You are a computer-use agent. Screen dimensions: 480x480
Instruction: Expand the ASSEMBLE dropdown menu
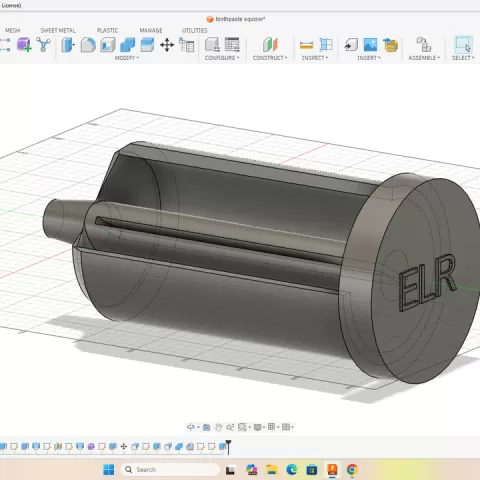424,58
